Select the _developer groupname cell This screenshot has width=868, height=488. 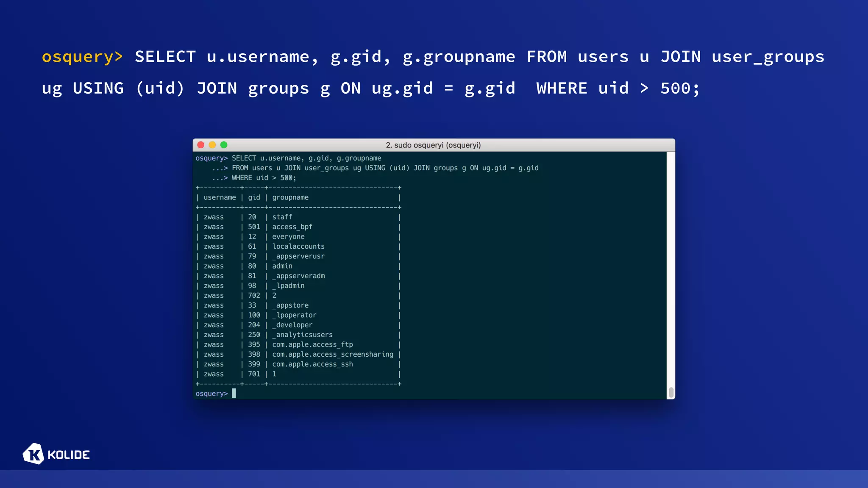point(292,325)
